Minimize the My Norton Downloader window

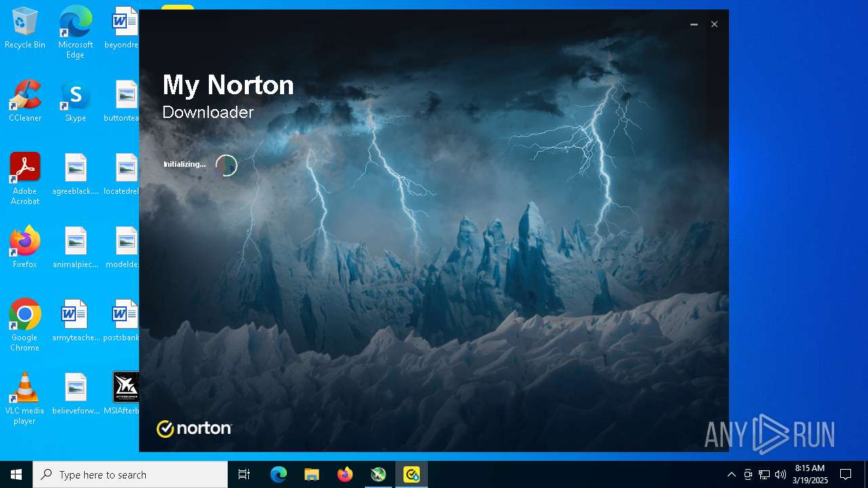694,24
